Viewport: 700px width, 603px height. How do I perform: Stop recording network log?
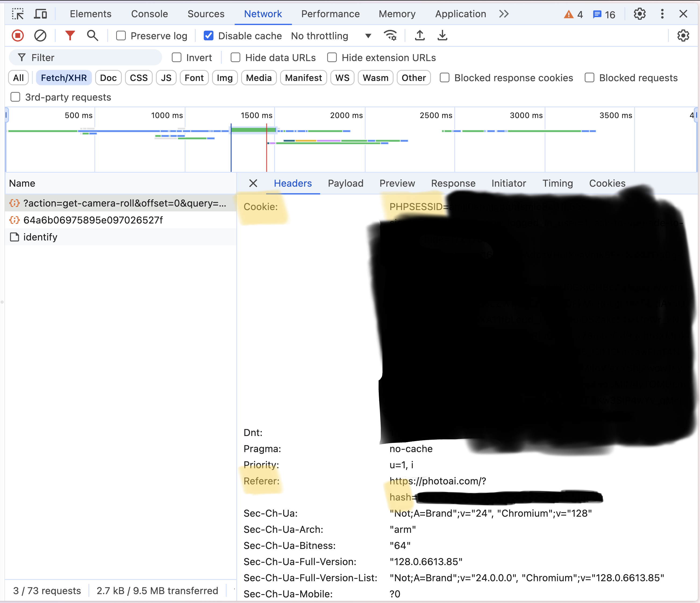[x=17, y=36]
